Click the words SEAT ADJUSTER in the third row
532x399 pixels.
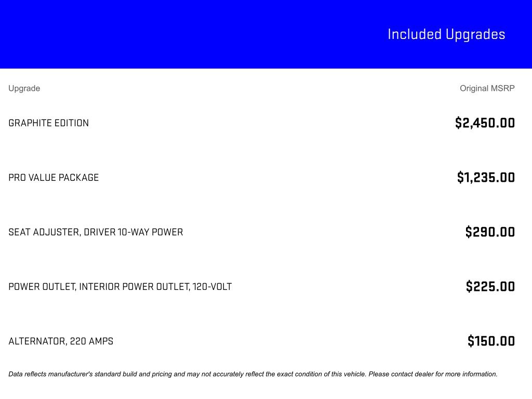click(44, 232)
